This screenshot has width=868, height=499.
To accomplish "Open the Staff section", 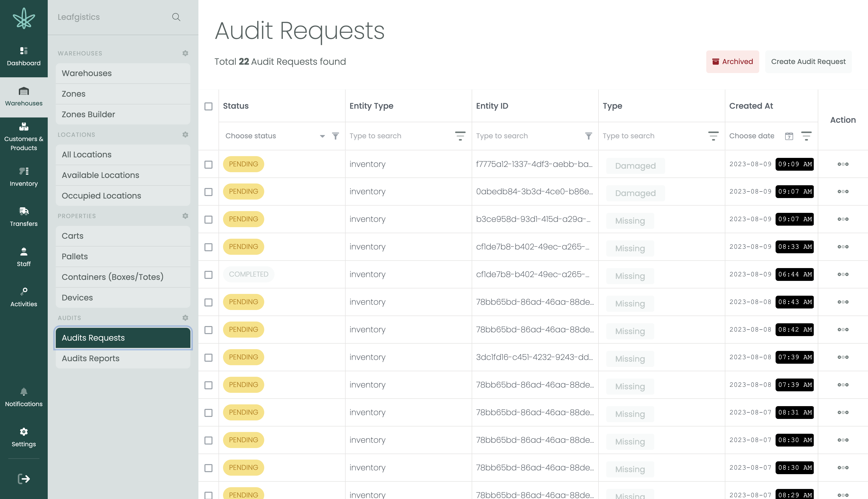I will [24, 257].
